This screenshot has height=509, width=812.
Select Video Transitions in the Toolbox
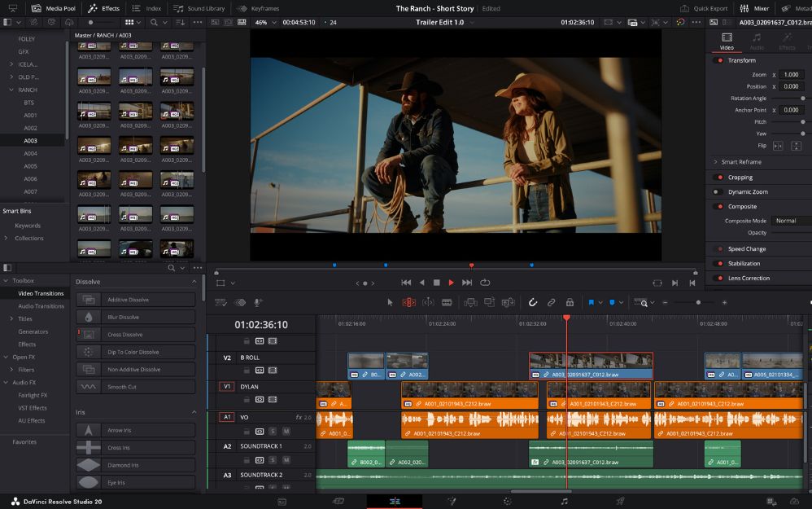(41, 293)
